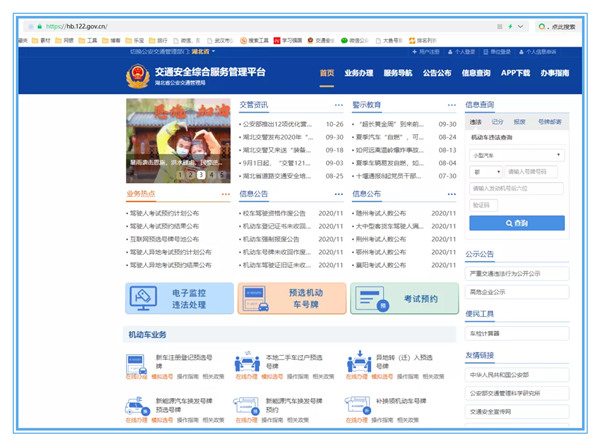This screenshot has height=446, width=600.
Task: Open 严重交通违法行为公开公示 link
Action: 517,273
